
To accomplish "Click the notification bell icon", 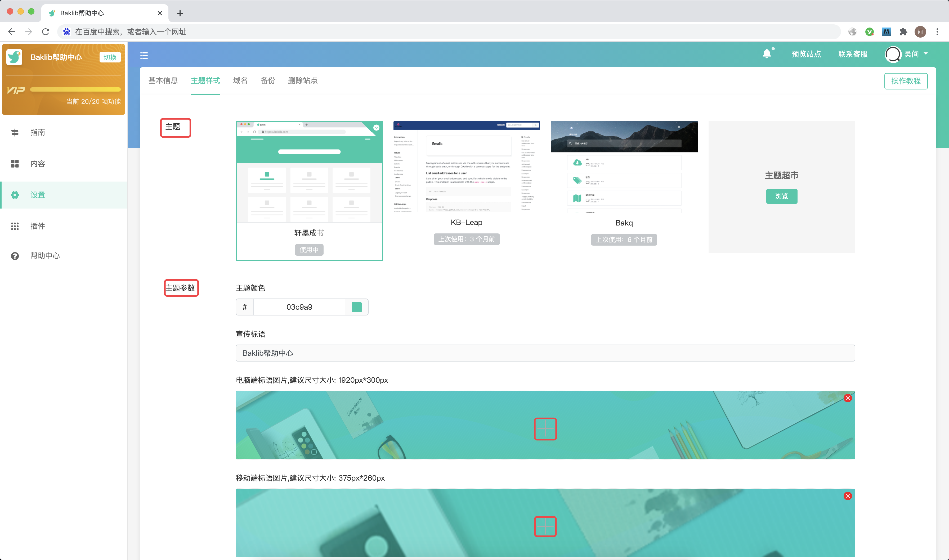I will point(767,54).
